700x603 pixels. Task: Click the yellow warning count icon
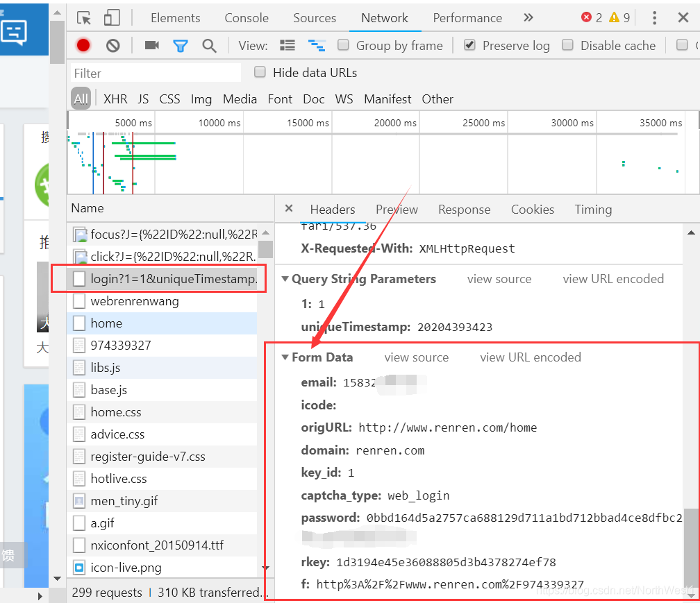tap(615, 17)
